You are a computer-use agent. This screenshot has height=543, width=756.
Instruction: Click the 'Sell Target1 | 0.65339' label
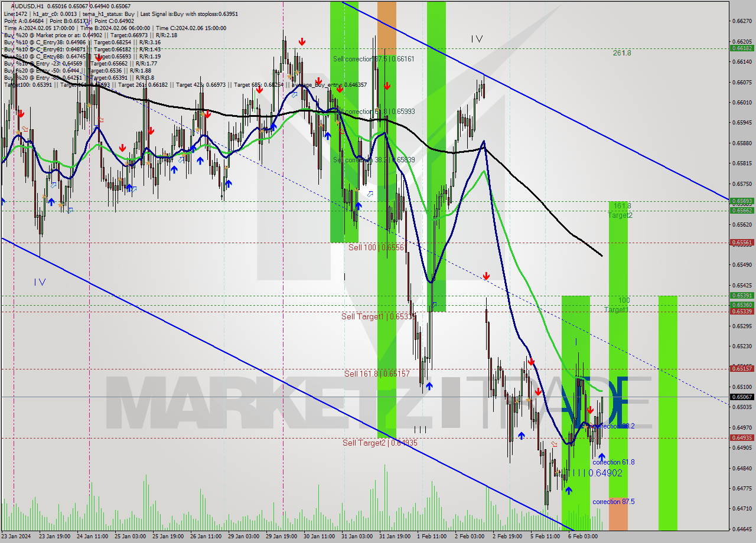pyautogui.click(x=379, y=316)
